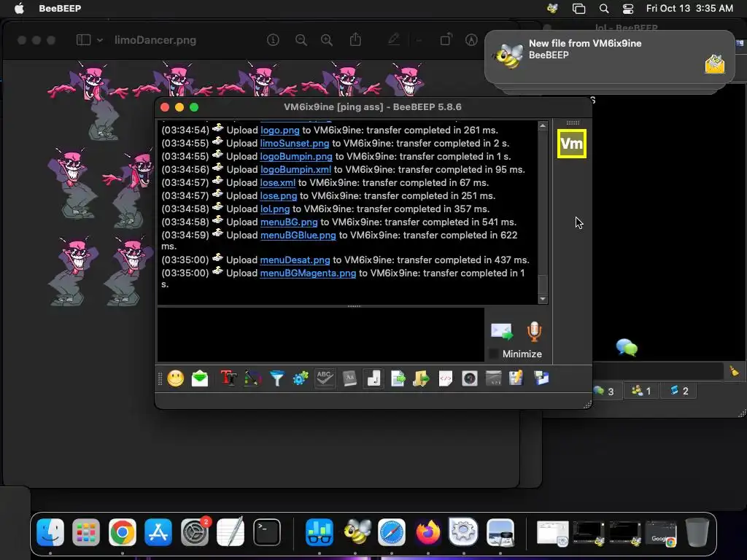Open the lose.xml link
The height and width of the screenshot is (560, 747).
point(278,182)
